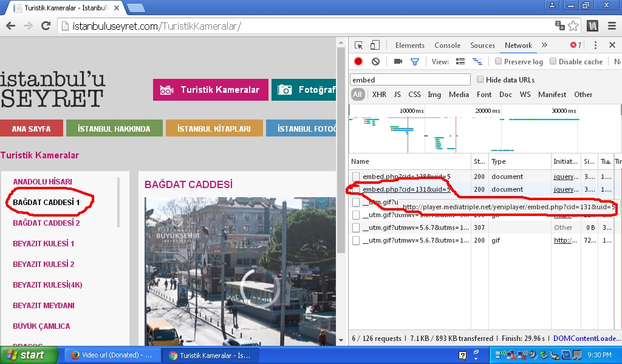Enable the Preserve log checkbox
The image size is (622, 364).
coord(498,61)
